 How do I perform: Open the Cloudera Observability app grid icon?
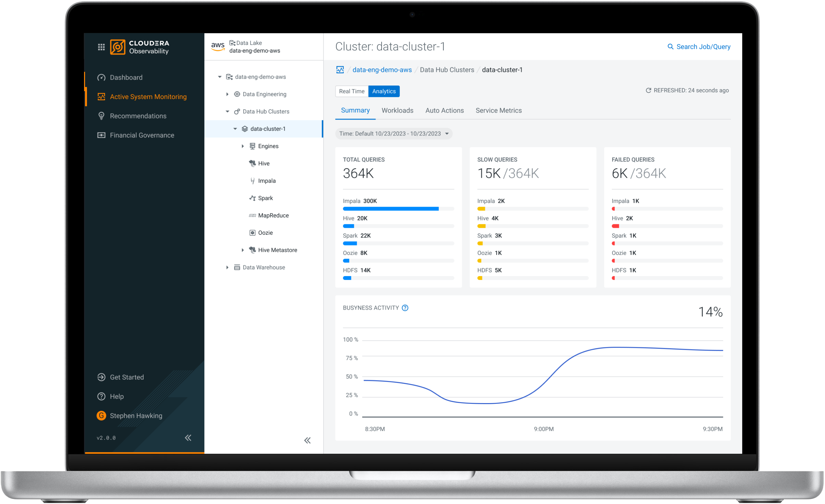pos(101,47)
